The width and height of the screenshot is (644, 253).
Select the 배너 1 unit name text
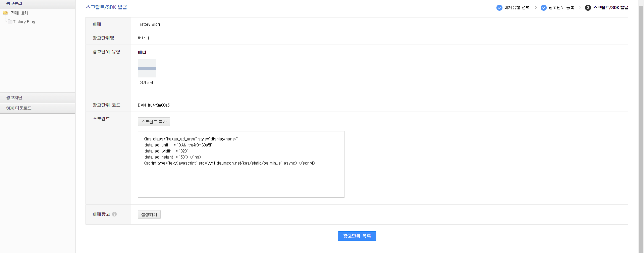[144, 38]
